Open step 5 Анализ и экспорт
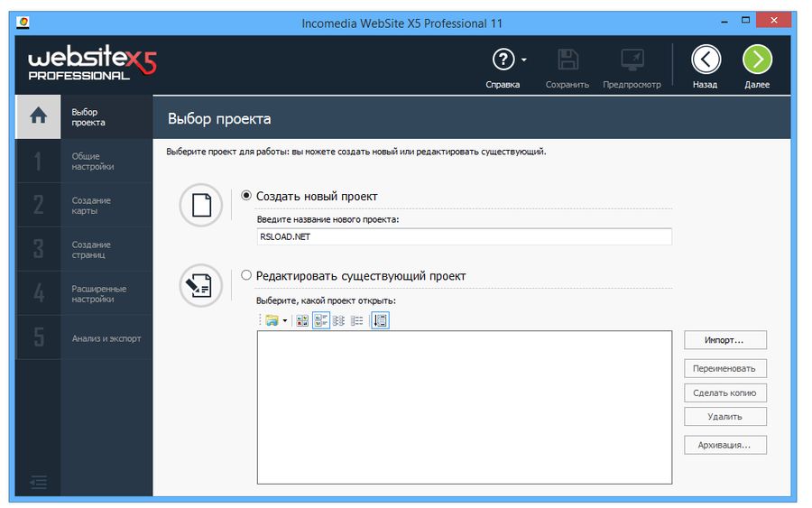This screenshot has height=508, width=812. pos(85,337)
